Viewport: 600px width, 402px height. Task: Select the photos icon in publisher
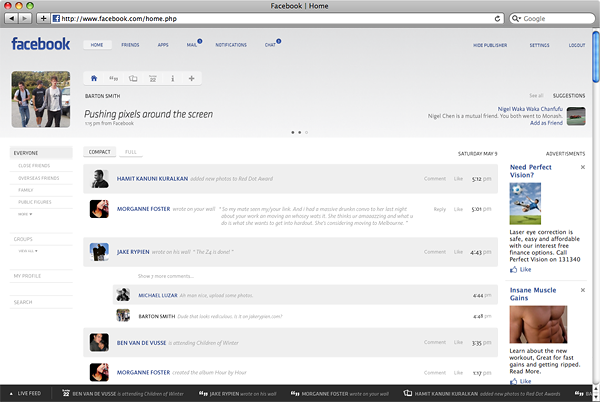pos(133,78)
